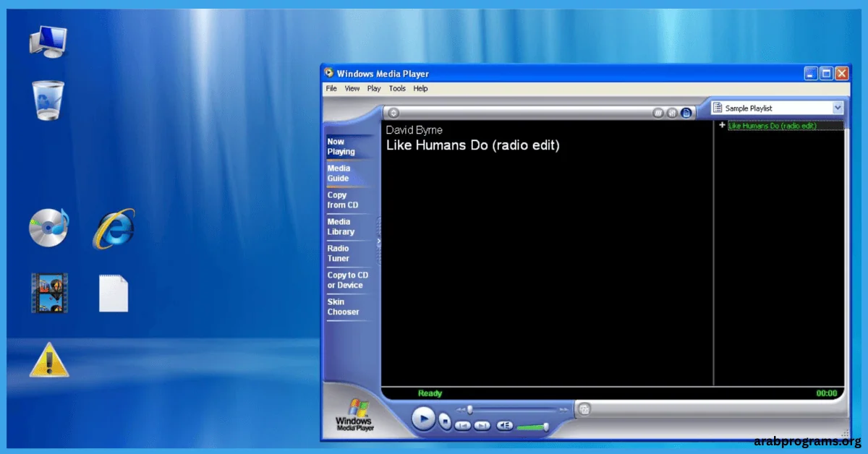Click the rewind arrows beside the seek bar
This screenshot has height=454, width=868.
tap(459, 410)
